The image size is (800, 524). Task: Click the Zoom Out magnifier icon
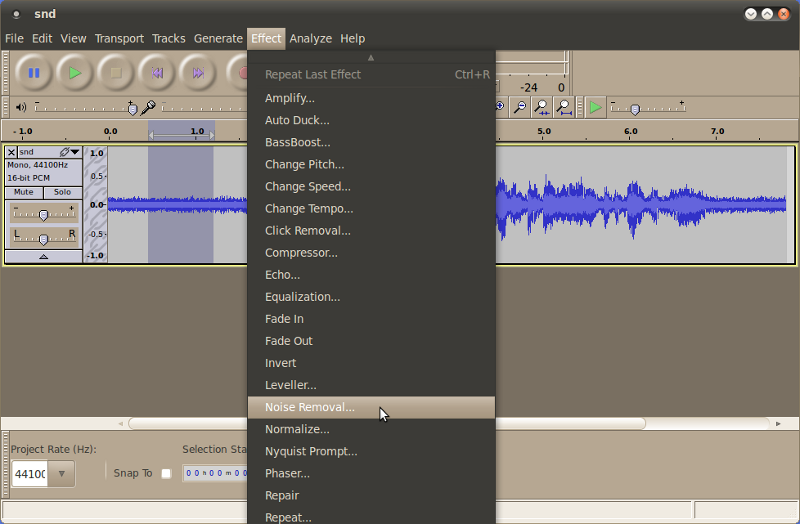520,107
